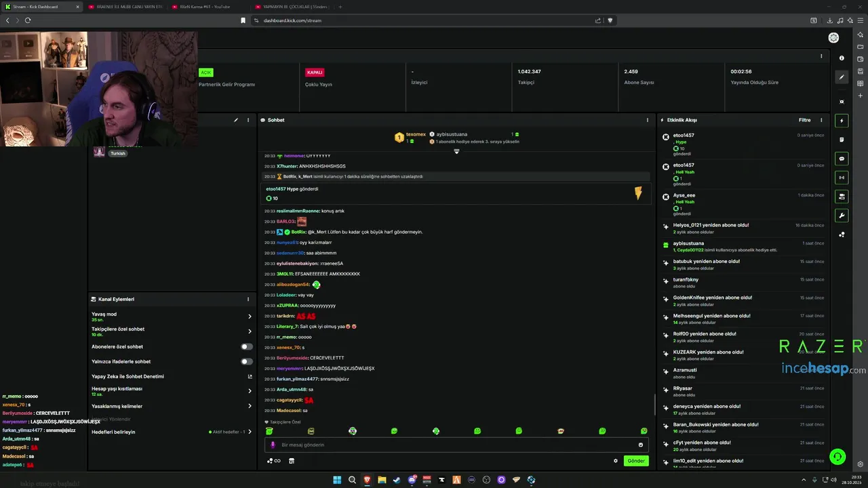Reload the browser page
This screenshot has width=868, height=488.
(x=28, y=20)
